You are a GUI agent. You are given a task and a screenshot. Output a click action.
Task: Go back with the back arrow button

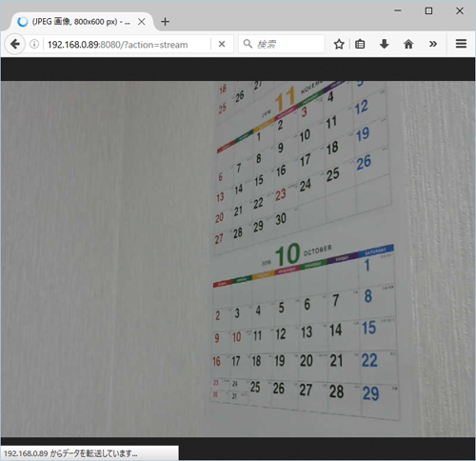[x=14, y=44]
